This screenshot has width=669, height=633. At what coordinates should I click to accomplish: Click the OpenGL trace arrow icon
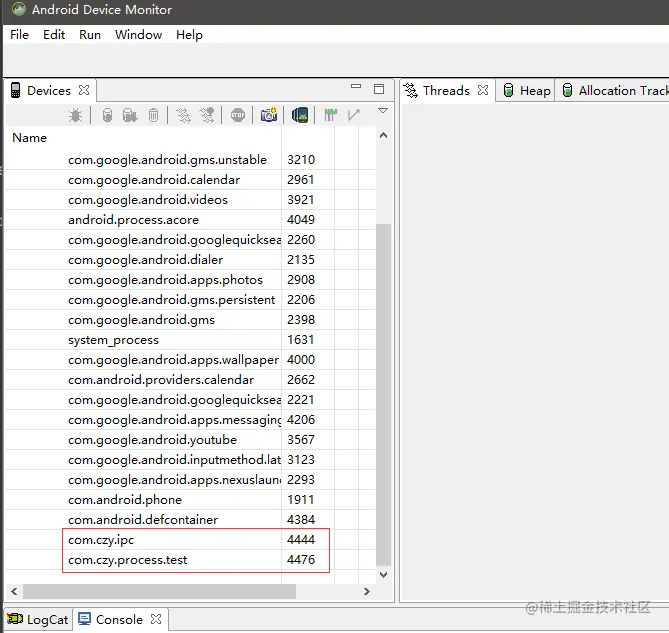click(354, 115)
